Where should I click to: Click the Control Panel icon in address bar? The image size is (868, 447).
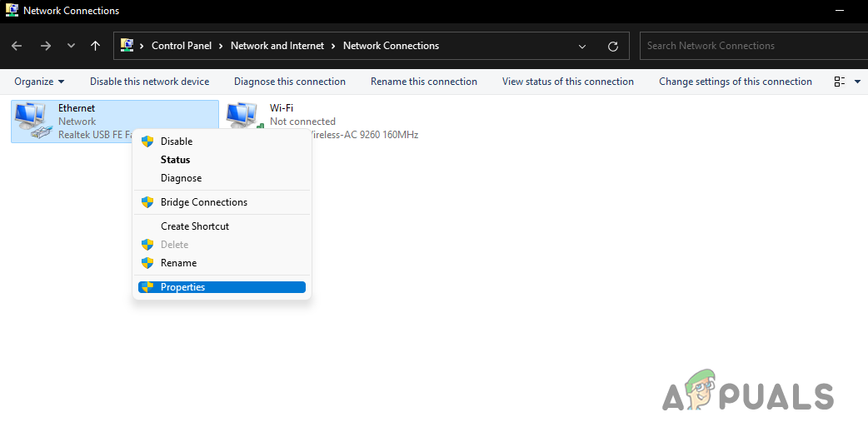(127, 46)
